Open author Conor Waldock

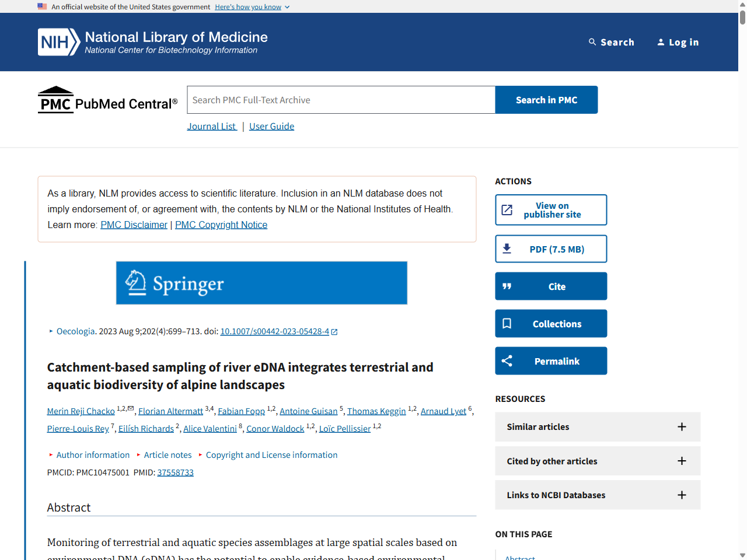pyautogui.click(x=275, y=429)
